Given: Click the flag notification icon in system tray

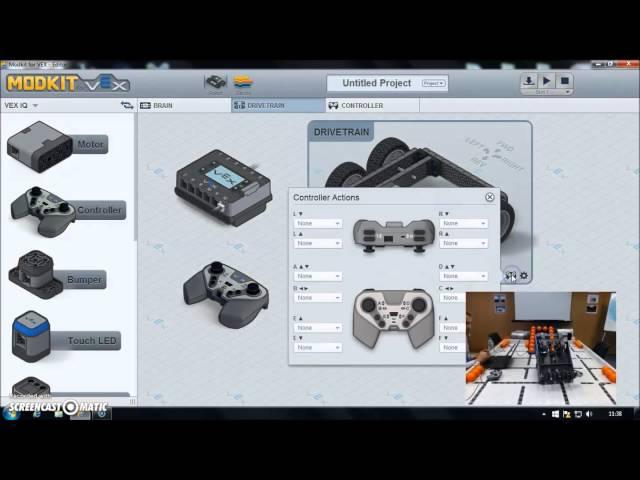Looking at the screenshot, I should (x=567, y=414).
